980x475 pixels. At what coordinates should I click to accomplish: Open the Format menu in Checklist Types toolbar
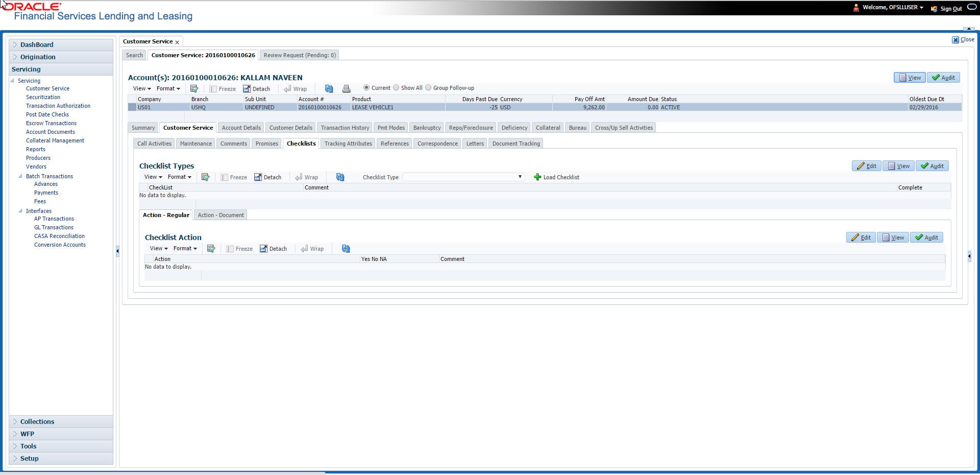[x=179, y=177]
